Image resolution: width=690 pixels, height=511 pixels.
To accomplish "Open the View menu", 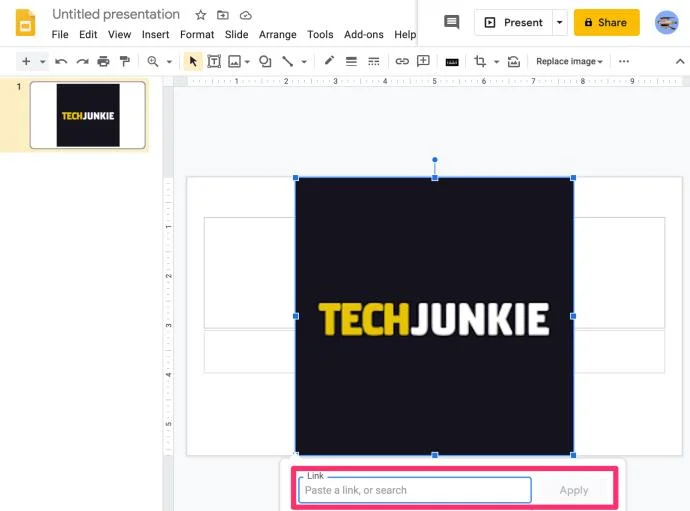I will click(x=119, y=34).
